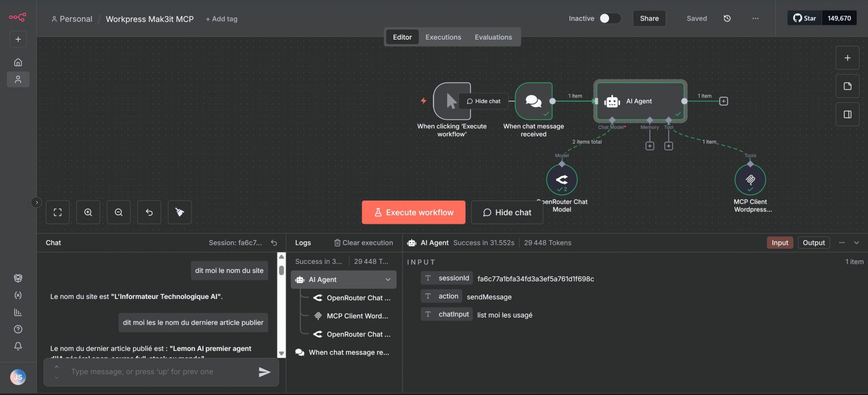
Task: Click the send message arrow icon
Action: (x=264, y=372)
